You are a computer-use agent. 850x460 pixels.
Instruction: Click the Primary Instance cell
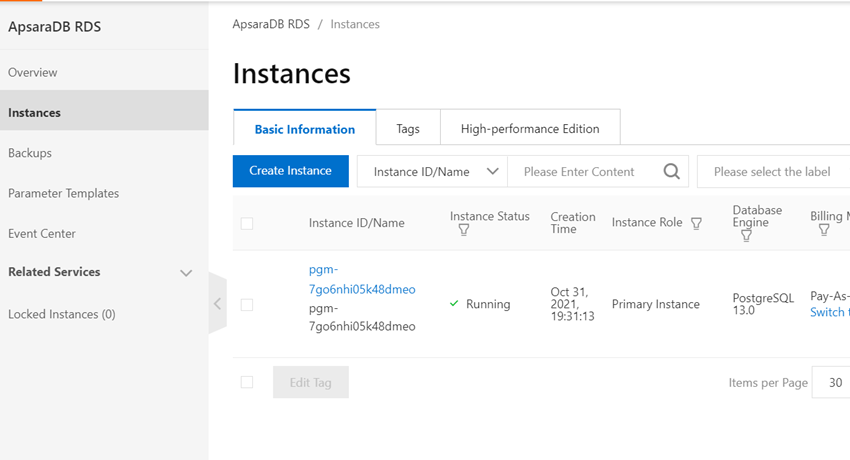655,304
